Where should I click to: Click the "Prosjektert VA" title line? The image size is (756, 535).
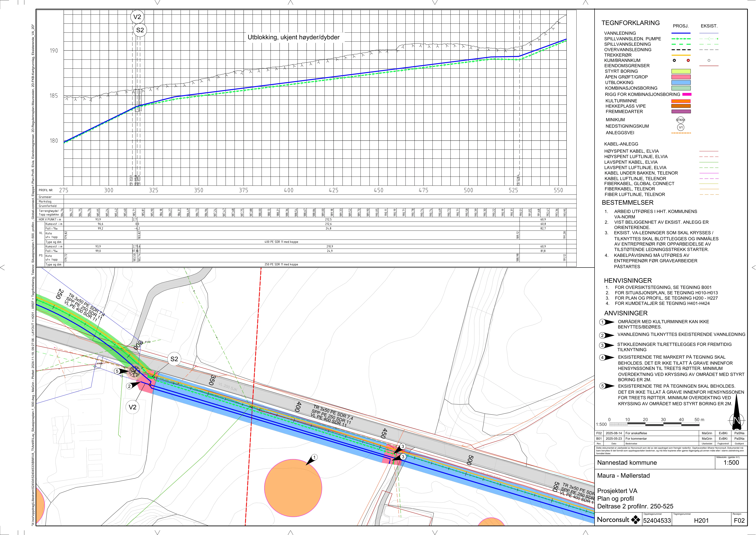click(617, 491)
